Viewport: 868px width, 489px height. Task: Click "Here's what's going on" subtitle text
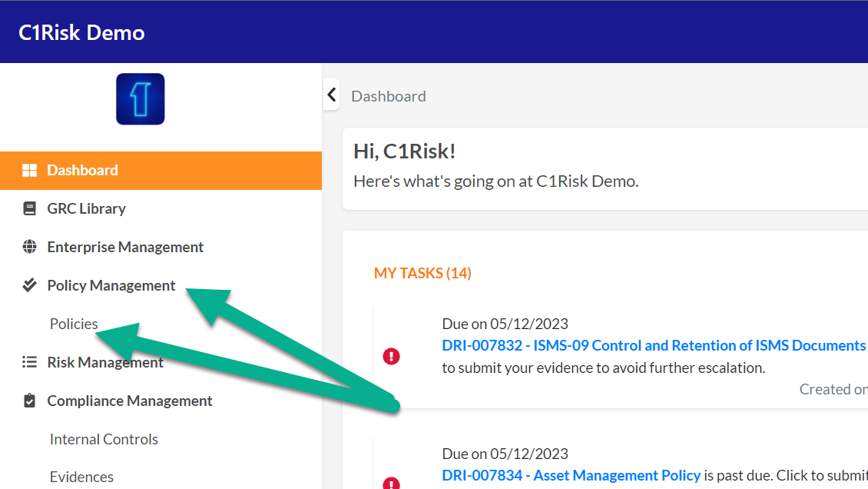point(496,181)
